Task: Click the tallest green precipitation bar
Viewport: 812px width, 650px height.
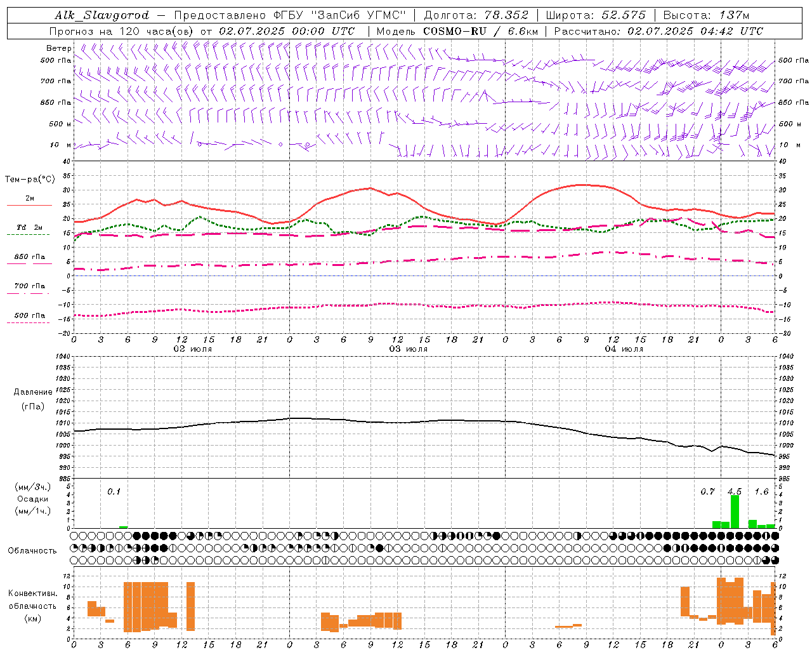Action: pos(735,512)
